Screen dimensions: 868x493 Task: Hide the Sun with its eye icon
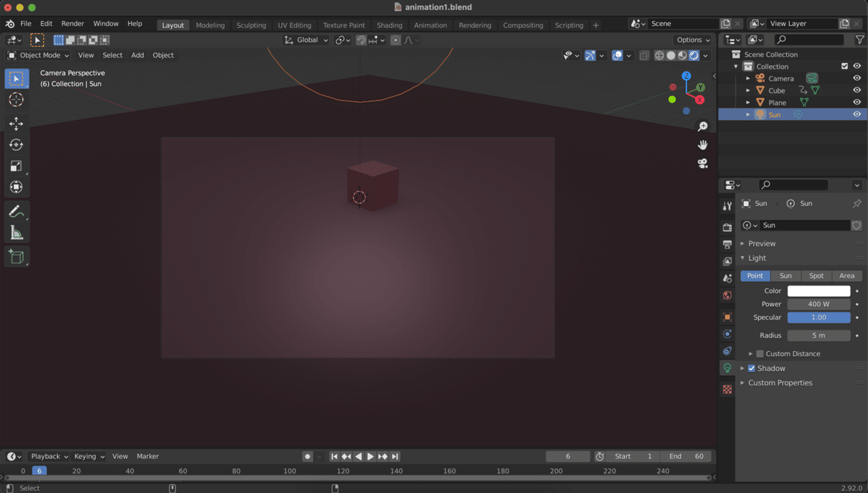click(x=857, y=114)
